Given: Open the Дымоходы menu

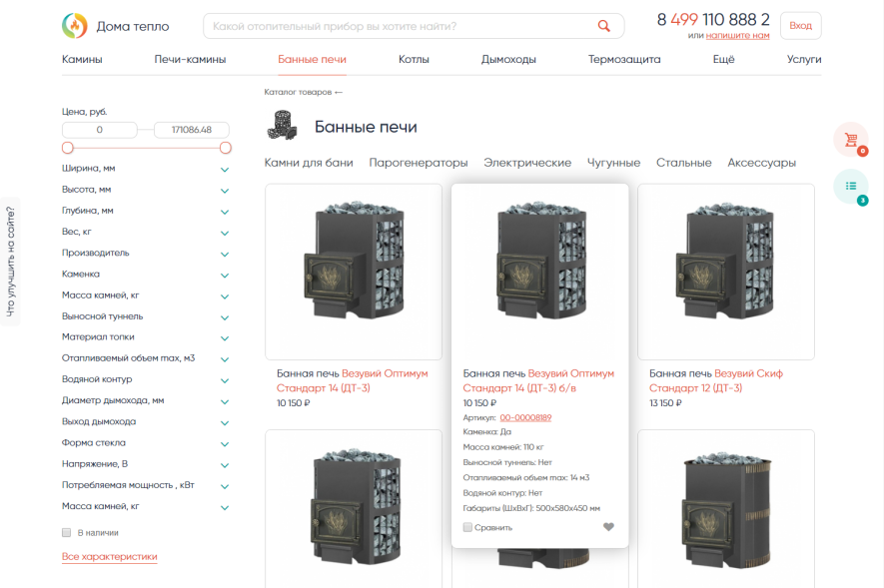Looking at the screenshot, I should 508,59.
